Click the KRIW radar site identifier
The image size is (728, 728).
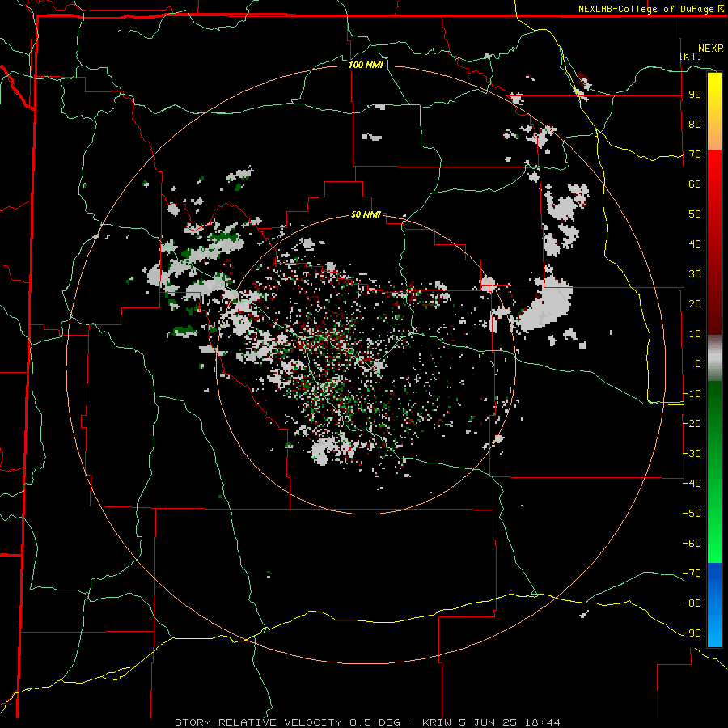click(x=437, y=722)
